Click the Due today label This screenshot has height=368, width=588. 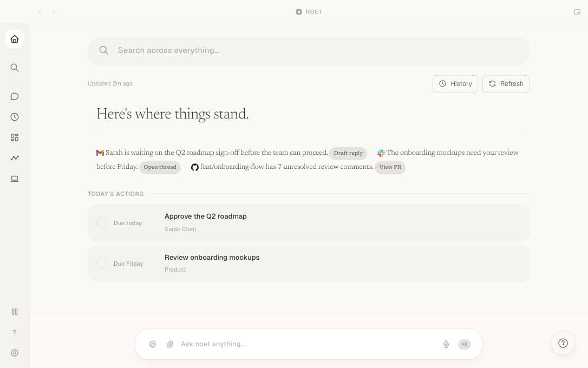point(128,223)
